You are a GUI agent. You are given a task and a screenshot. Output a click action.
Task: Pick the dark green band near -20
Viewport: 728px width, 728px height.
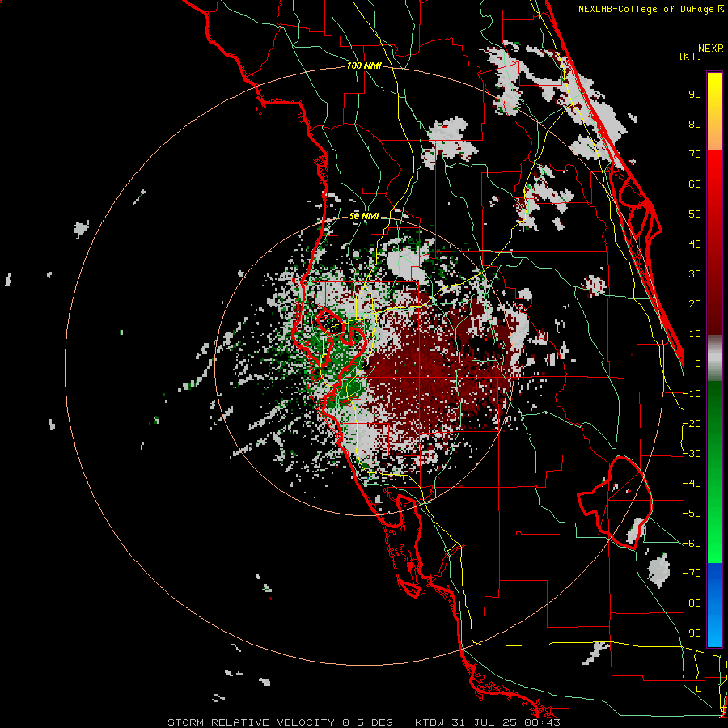(x=714, y=423)
